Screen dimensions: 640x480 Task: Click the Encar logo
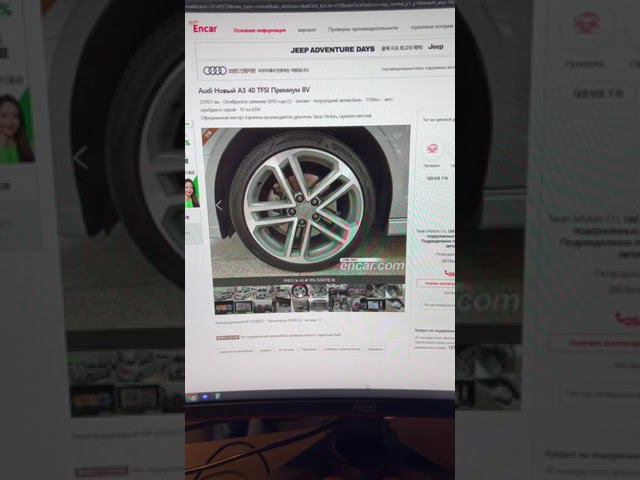205,28
